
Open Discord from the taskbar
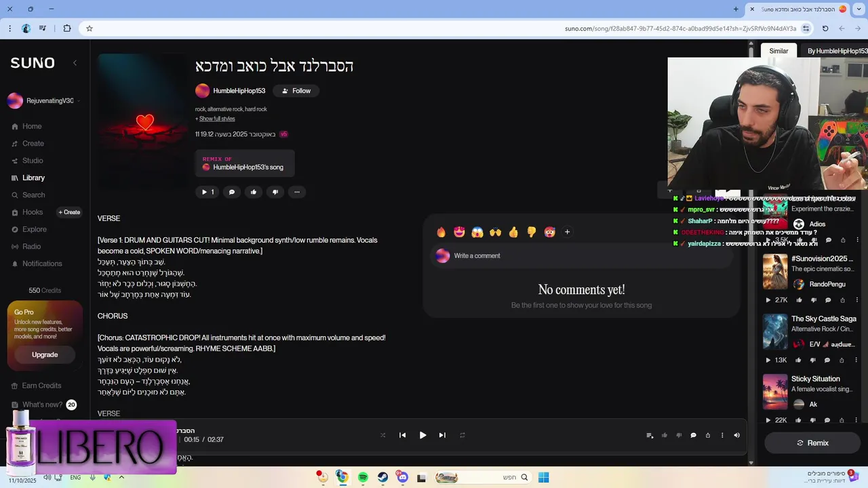(x=402, y=477)
